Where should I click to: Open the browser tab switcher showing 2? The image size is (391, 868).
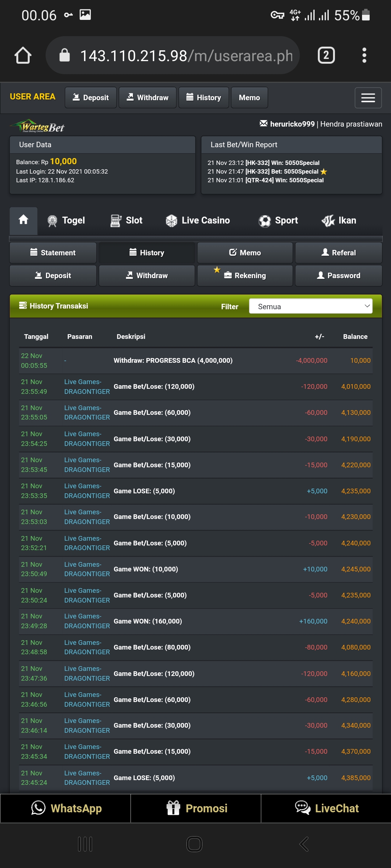point(326,55)
